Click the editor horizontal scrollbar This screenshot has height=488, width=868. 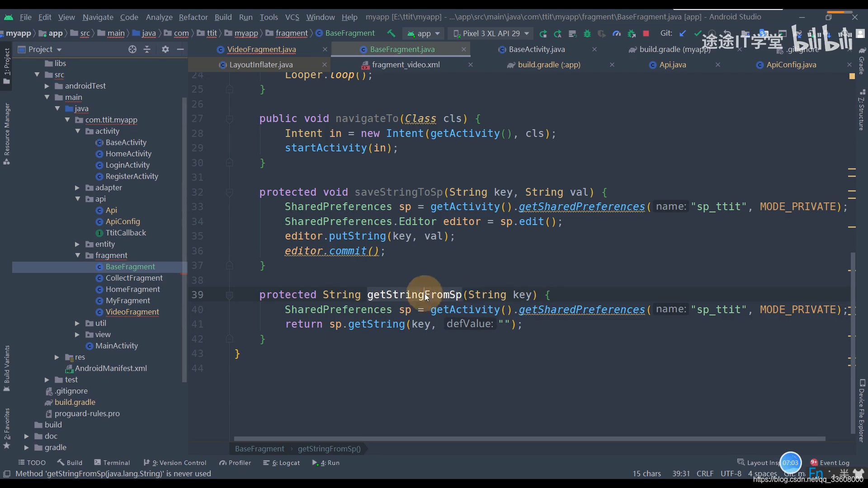click(x=529, y=439)
